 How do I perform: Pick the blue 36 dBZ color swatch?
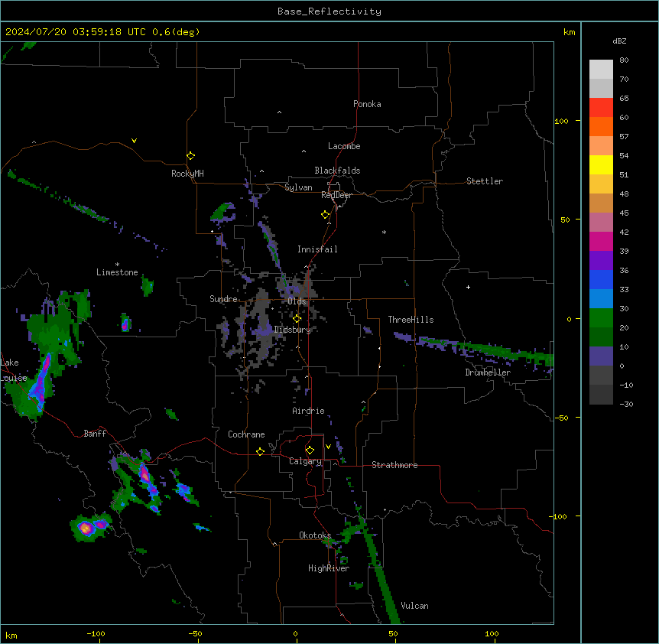pos(601,279)
